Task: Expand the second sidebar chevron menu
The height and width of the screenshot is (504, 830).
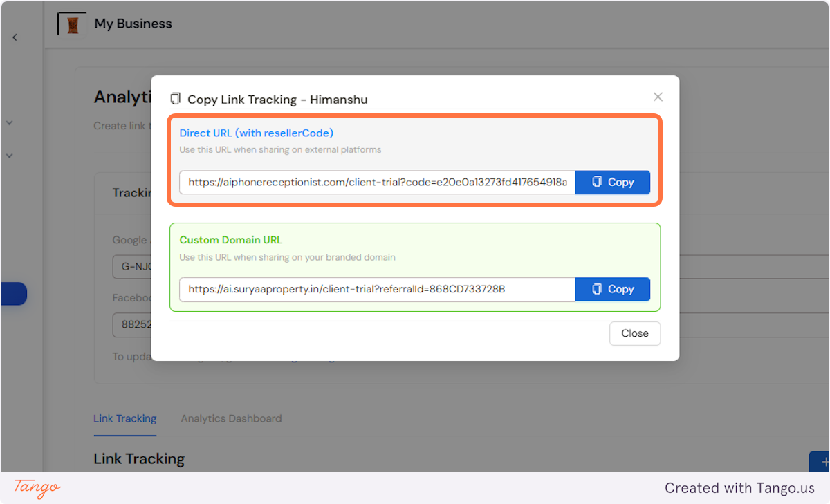Action: (x=10, y=156)
